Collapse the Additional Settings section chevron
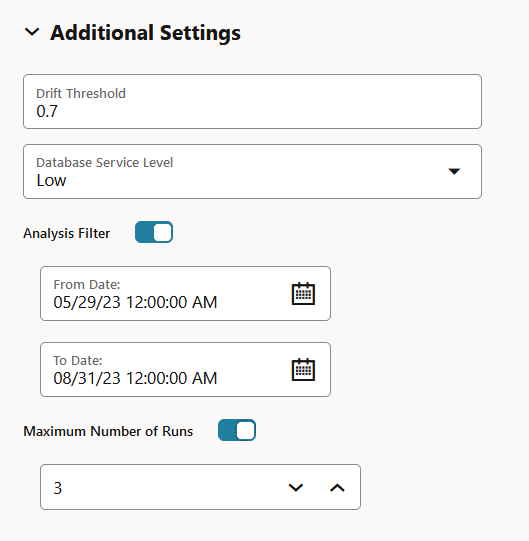Viewport: 529px width, 541px height. [x=32, y=32]
